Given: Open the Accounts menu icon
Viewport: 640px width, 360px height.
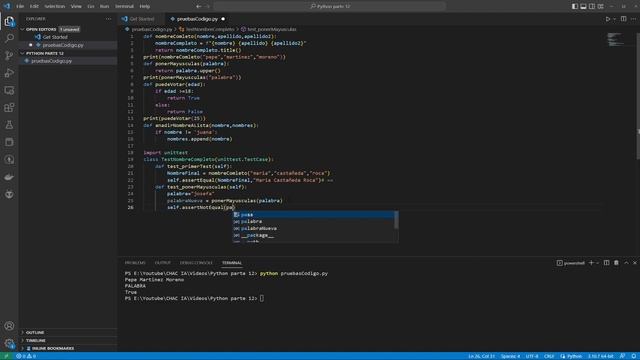Looking at the screenshot, I should click(9, 326).
